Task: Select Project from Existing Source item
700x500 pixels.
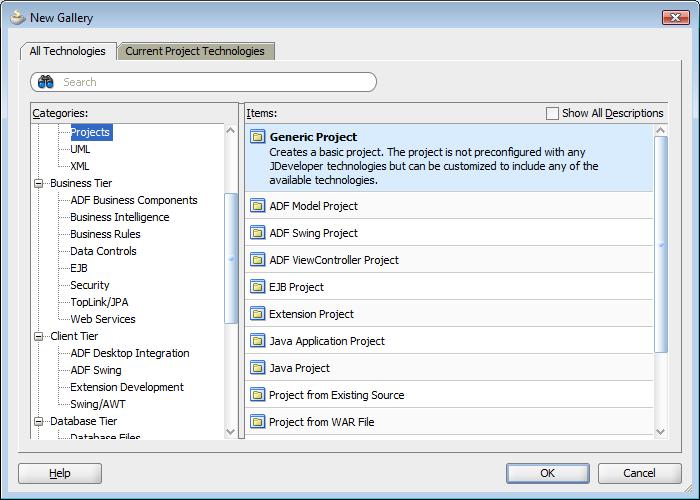Action: click(449, 395)
